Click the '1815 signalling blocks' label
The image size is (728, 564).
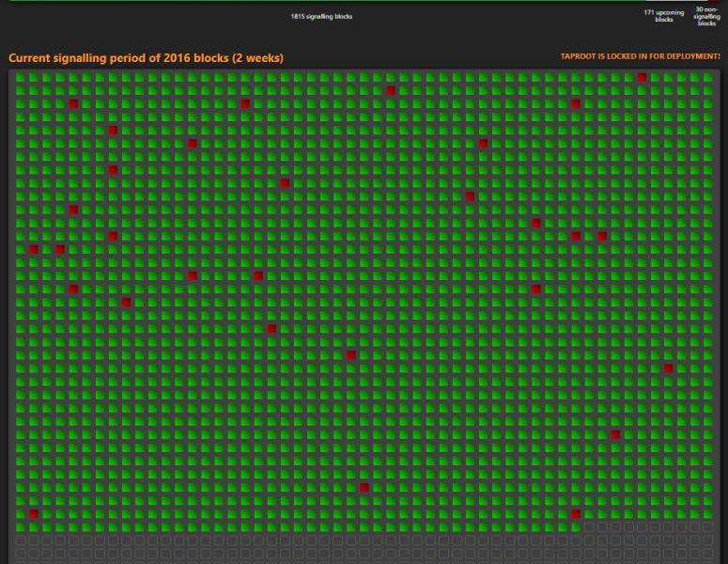point(321,16)
